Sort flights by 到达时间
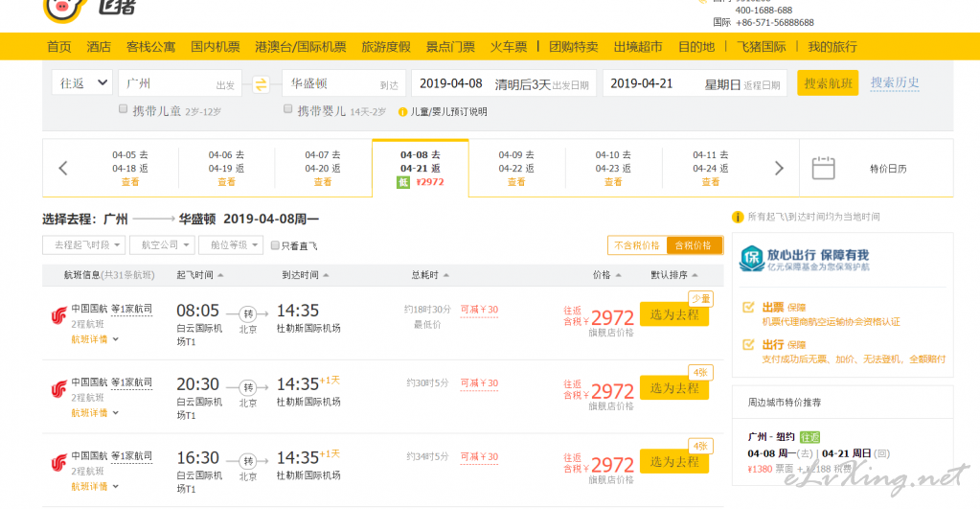Screen dimensions: 980x509 click(x=305, y=275)
